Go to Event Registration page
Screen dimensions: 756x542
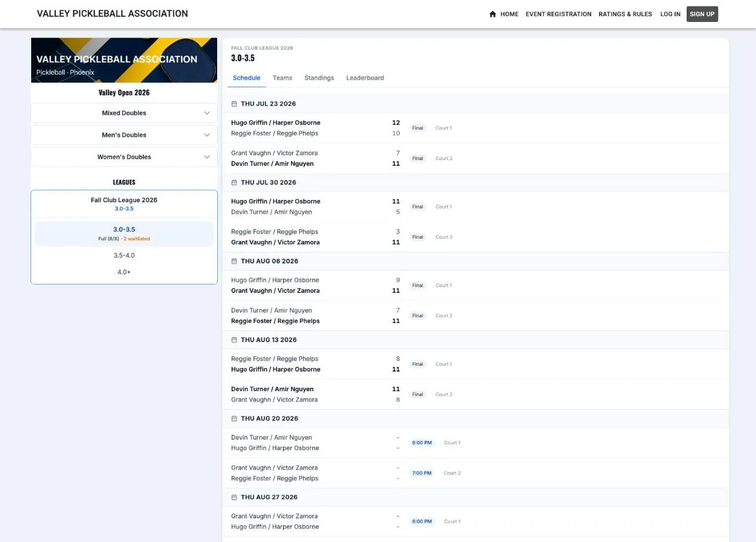(558, 14)
